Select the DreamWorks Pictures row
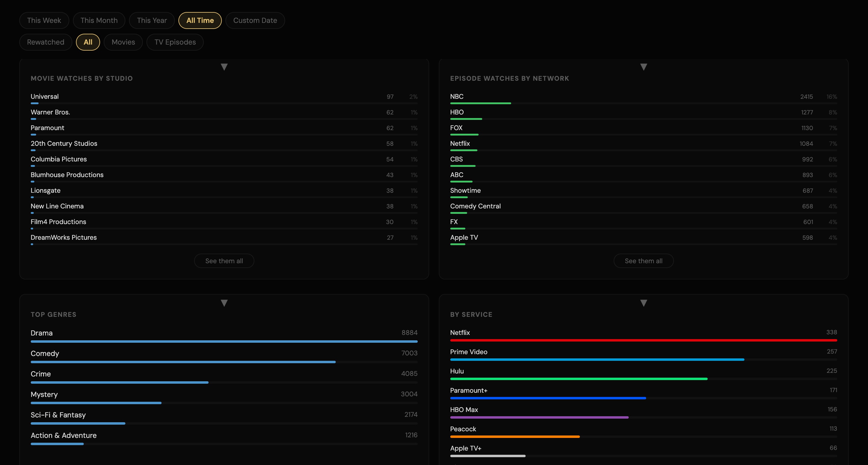 click(x=224, y=239)
